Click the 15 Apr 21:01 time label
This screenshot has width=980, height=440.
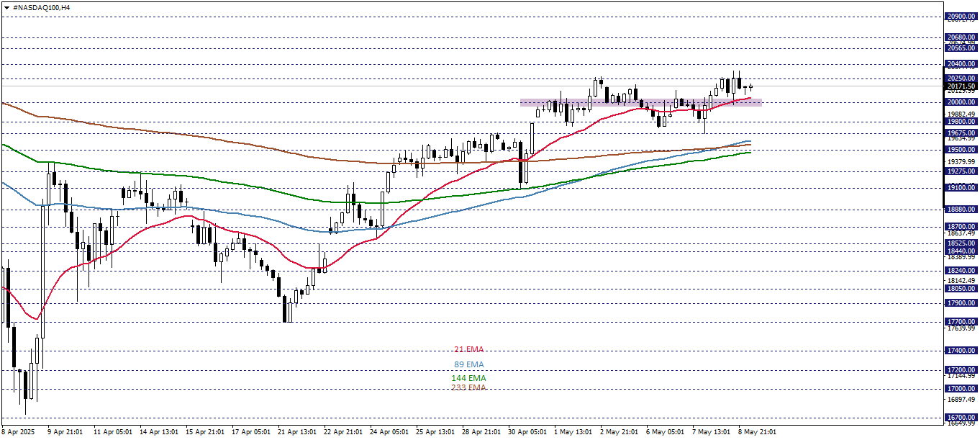[204, 432]
